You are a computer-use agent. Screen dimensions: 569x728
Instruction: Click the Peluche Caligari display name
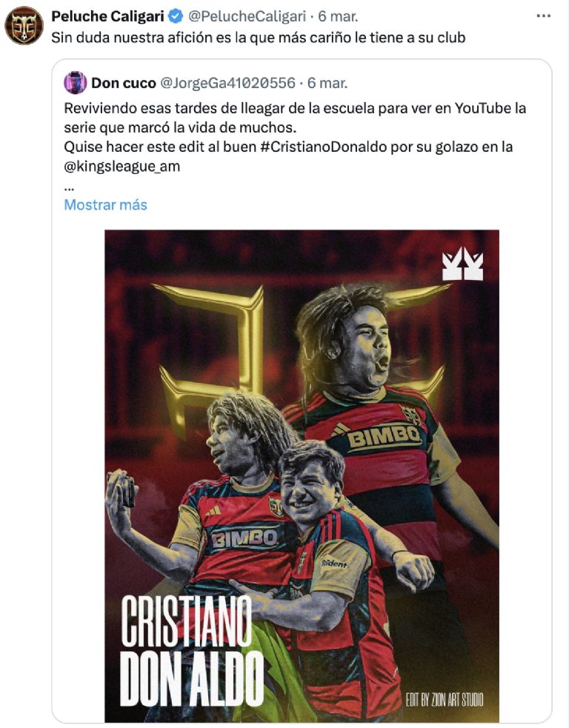[x=107, y=17]
